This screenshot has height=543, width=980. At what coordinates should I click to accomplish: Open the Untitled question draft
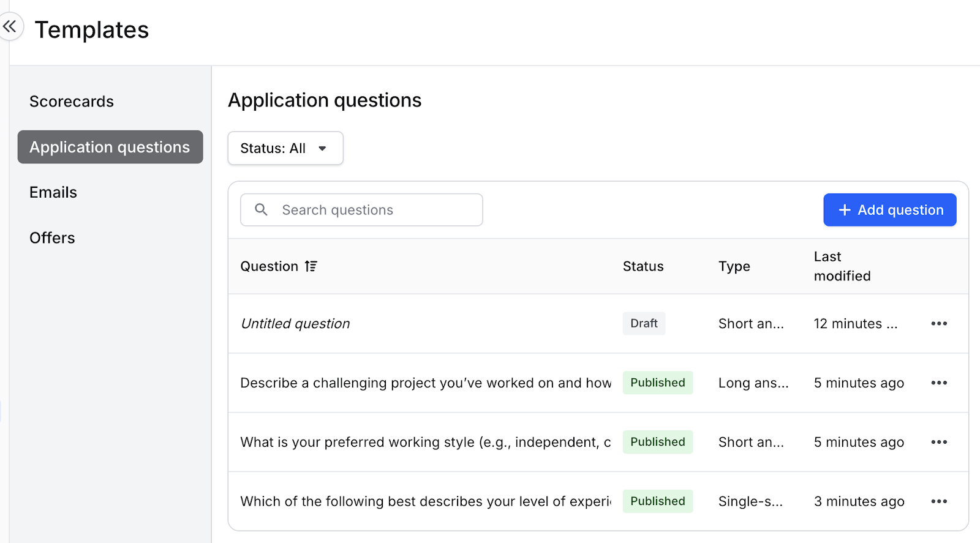(295, 324)
